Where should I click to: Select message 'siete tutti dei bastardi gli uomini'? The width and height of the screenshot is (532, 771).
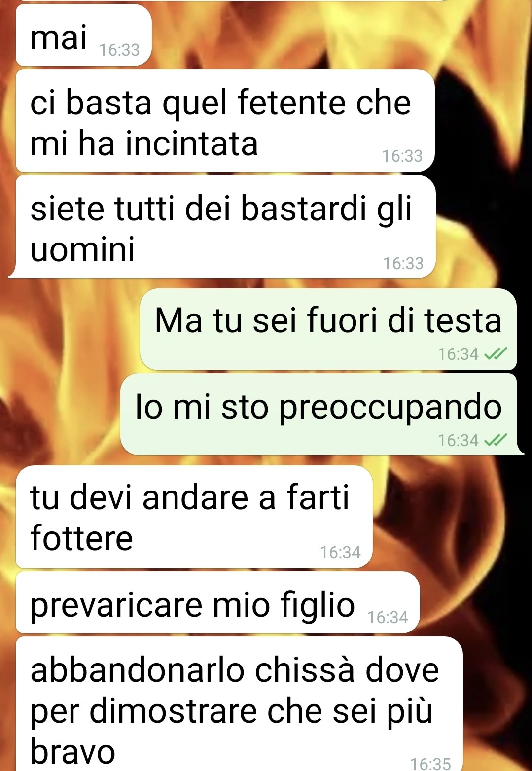pyautogui.click(x=226, y=227)
